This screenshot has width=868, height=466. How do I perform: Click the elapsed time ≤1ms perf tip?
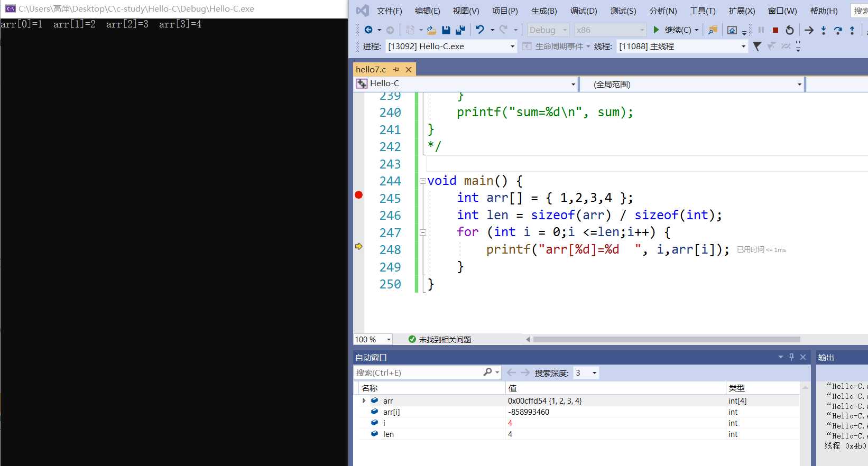(x=761, y=250)
